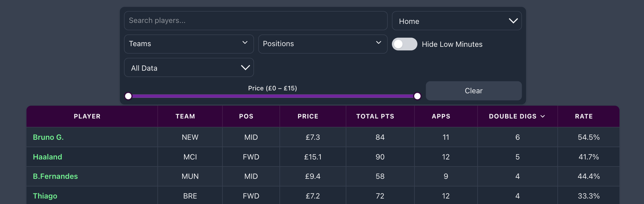
Task: Open the Positions filter dropdown
Action: [322, 44]
